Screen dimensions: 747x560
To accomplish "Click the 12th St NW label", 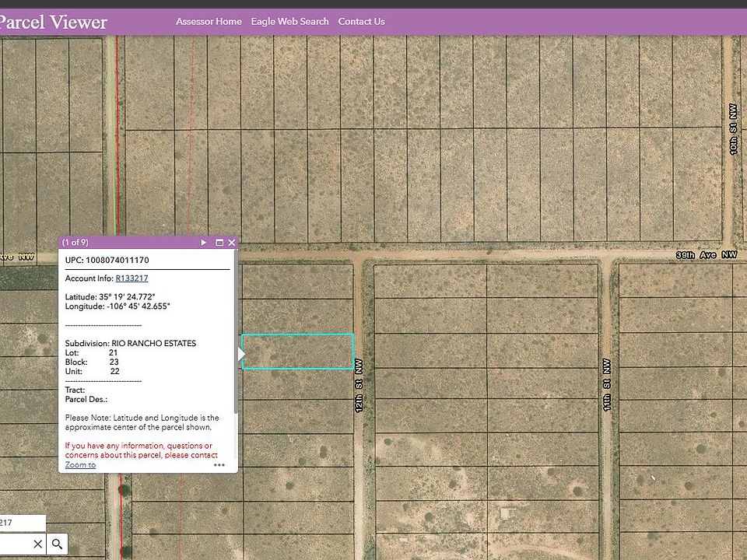I will (359, 385).
